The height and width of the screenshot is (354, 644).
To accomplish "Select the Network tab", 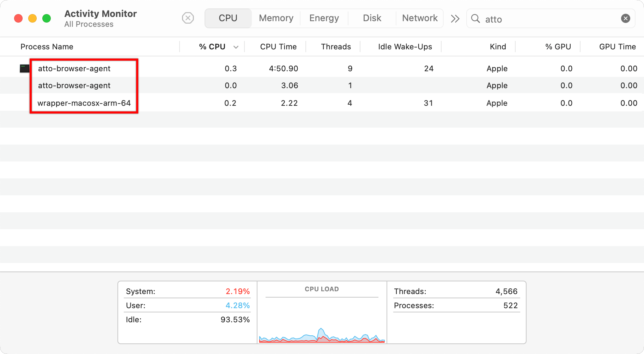I will coord(420,18).
